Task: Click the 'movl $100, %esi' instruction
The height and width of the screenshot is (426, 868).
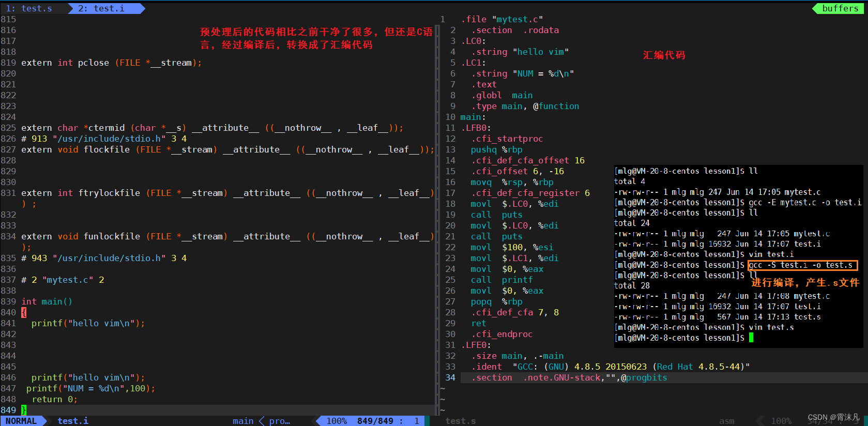Action: pos(512,247)
